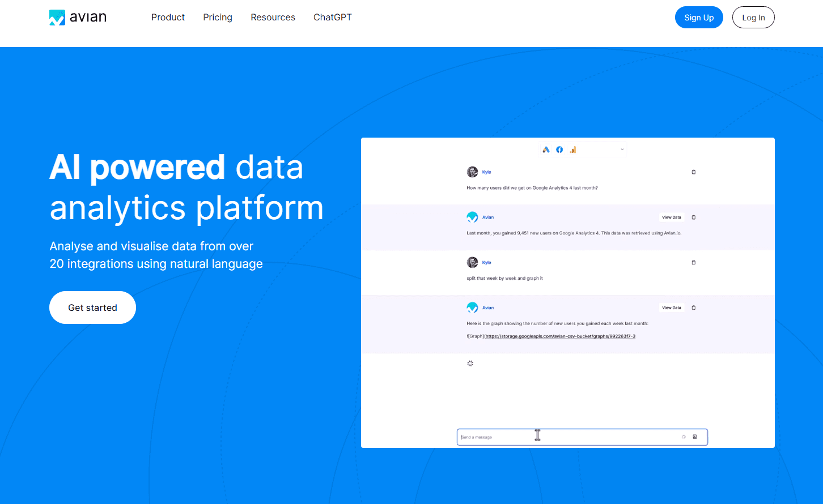The image size is (823, 504).
Task: Click the Sign Up button
Action: [x=699, y=18]
